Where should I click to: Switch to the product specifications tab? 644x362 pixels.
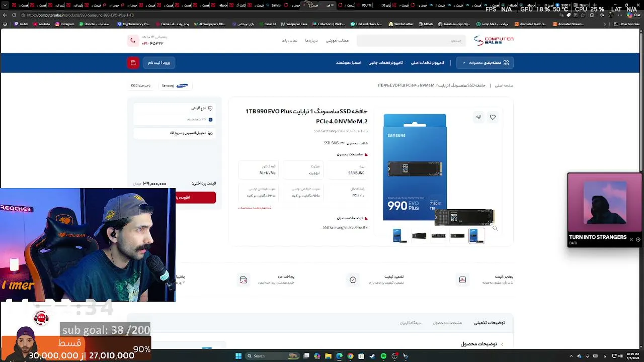(x=447, y=323)
